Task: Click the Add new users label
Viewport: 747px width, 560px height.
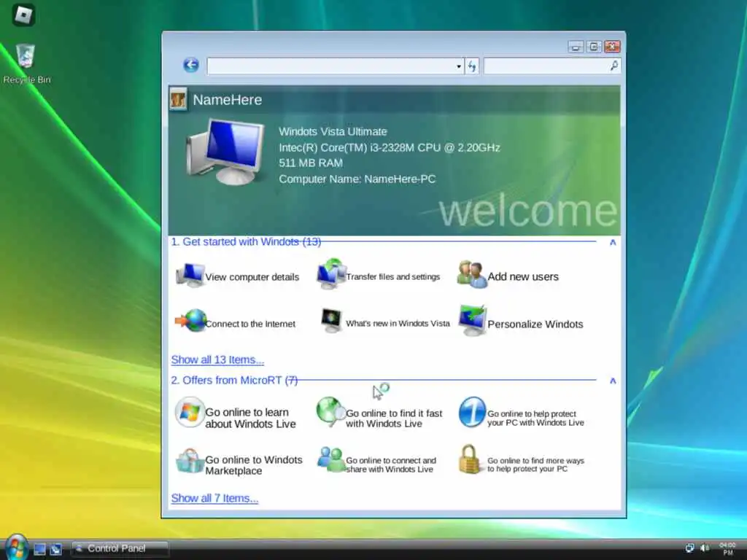Action: click(x=523, y=276)
